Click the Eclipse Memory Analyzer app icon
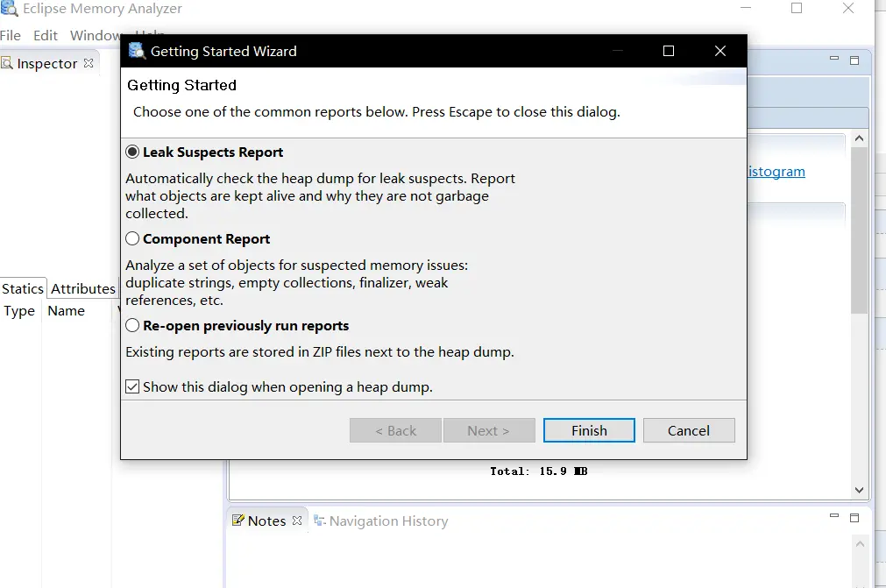This screenshot has width=886, height=588. pos(9,8)
